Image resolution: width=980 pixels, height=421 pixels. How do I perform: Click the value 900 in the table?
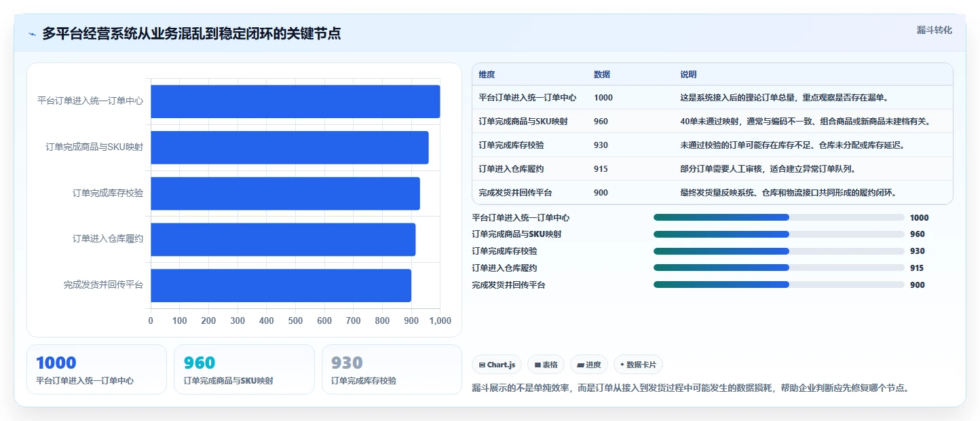[x=601, y=193]
